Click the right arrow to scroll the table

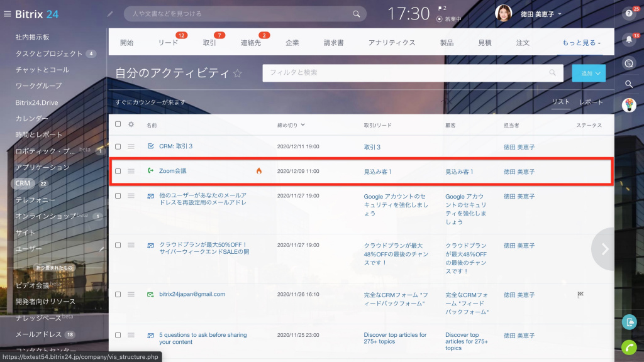(x=604, y=249)
